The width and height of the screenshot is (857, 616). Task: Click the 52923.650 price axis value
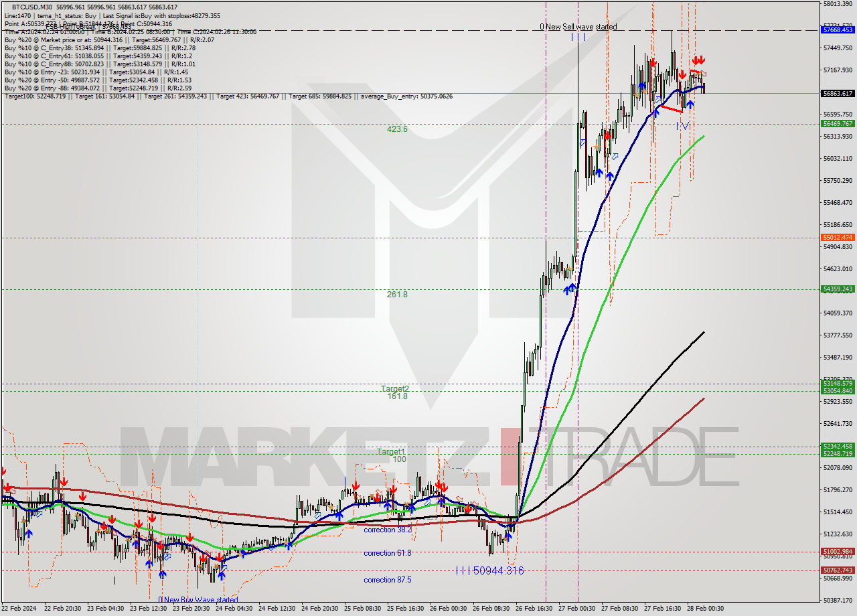pyautogui.click(x=838, y=401)
